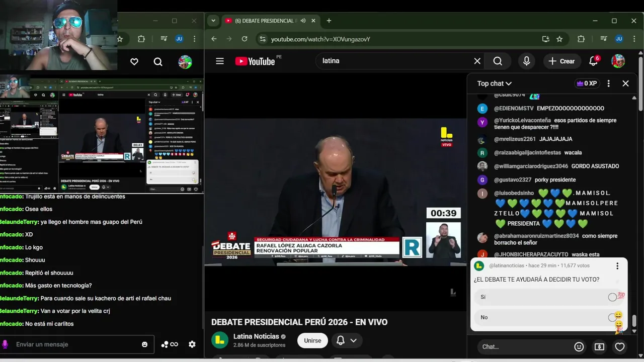Start voice search with microphone icon
Image resolution: width=644 pixels, height=362 pixels.
[526, 61]
